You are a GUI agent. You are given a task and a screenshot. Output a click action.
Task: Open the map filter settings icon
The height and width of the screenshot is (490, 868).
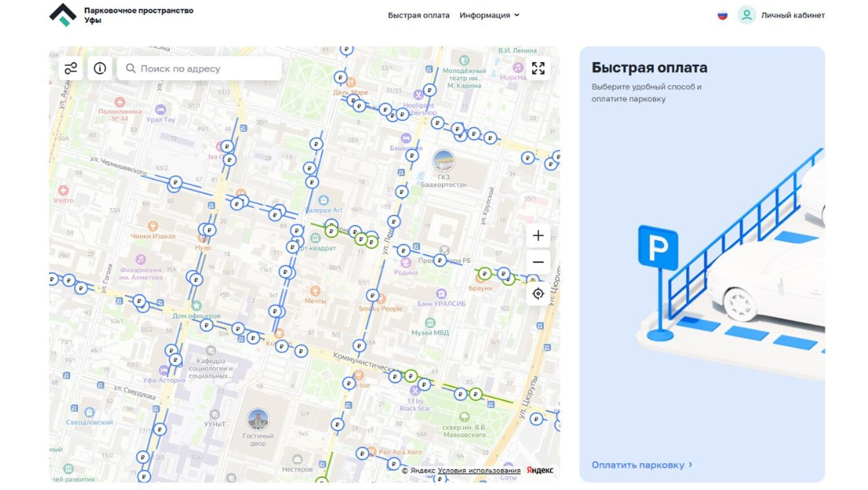pos(71,68)
